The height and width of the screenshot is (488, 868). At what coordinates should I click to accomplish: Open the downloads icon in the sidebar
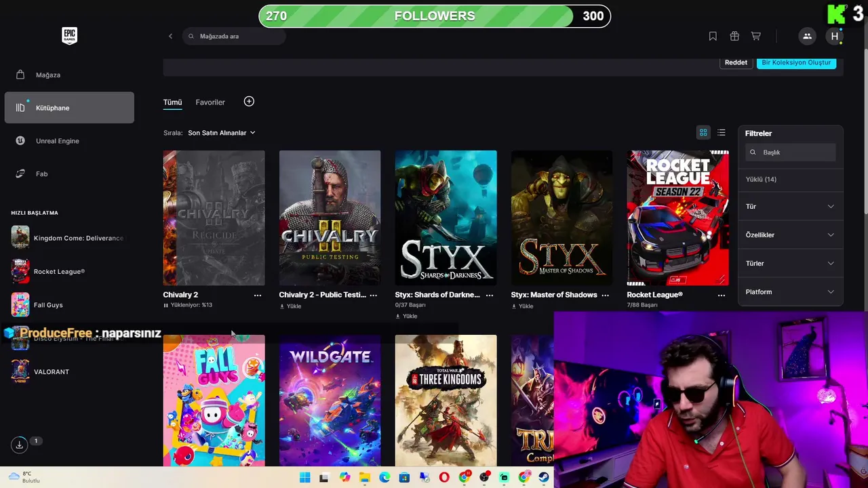(x=20, y=445)
